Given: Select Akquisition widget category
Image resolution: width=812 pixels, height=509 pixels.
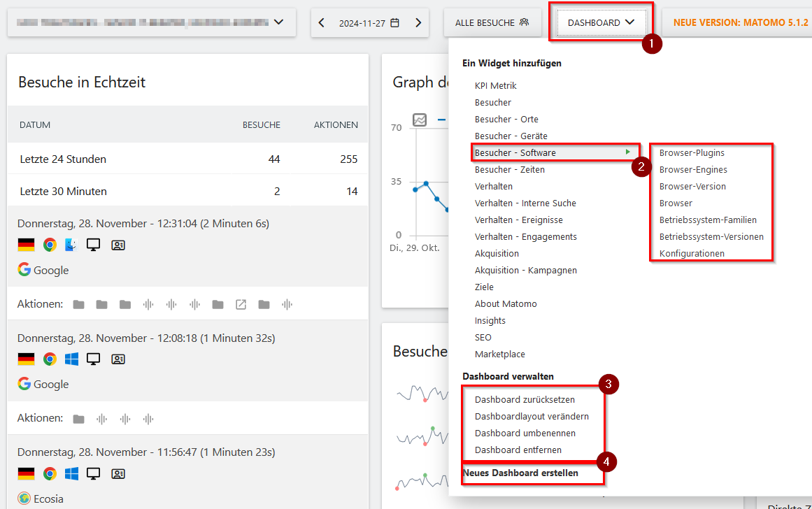Looking at the screenshot, I should tap(497, 253).
